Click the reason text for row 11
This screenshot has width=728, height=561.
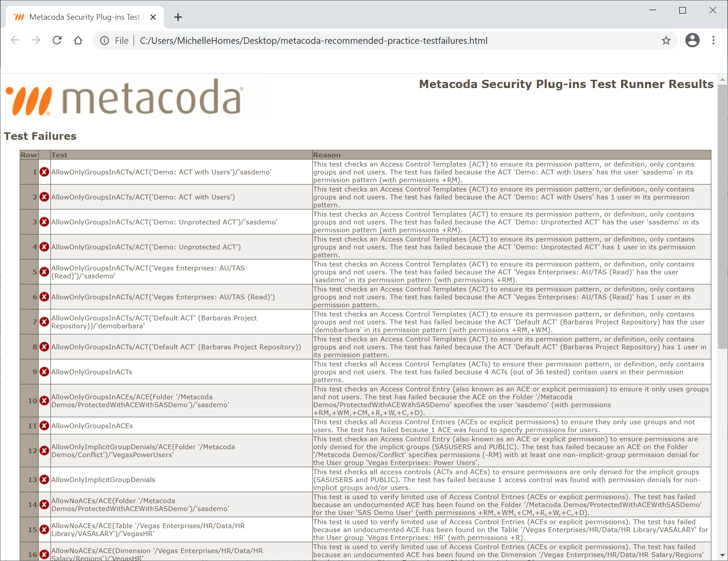[x=504, y=426]
